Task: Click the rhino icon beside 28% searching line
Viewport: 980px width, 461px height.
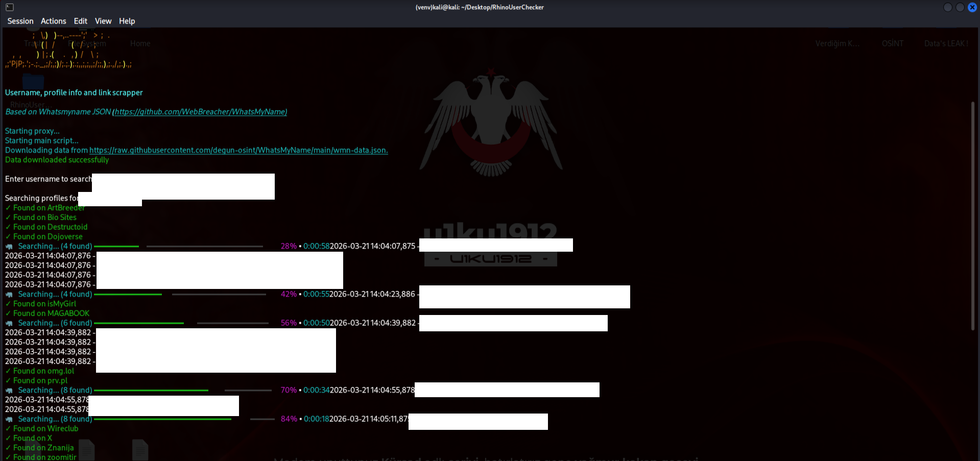Action: (x=9, y=247)
